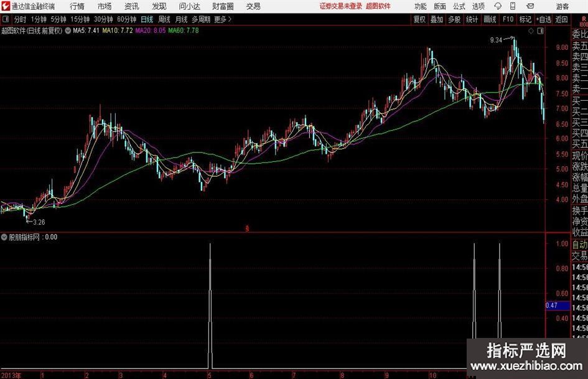The width and height of the screenshot is (588, 379).
Task: Open the customer service headset icon
Action: (x=498, y=6)
